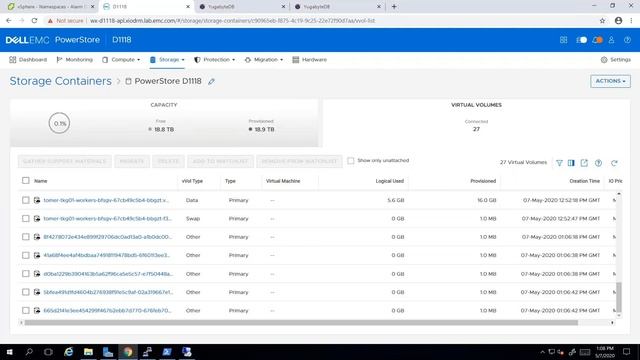Open the table filter funnel icon

pos(559,163)
